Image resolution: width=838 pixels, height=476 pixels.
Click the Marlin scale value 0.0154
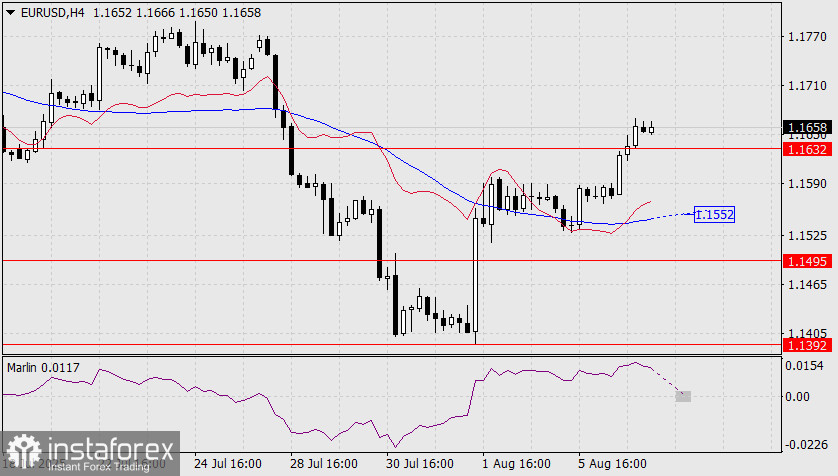[x=804, y=365]
